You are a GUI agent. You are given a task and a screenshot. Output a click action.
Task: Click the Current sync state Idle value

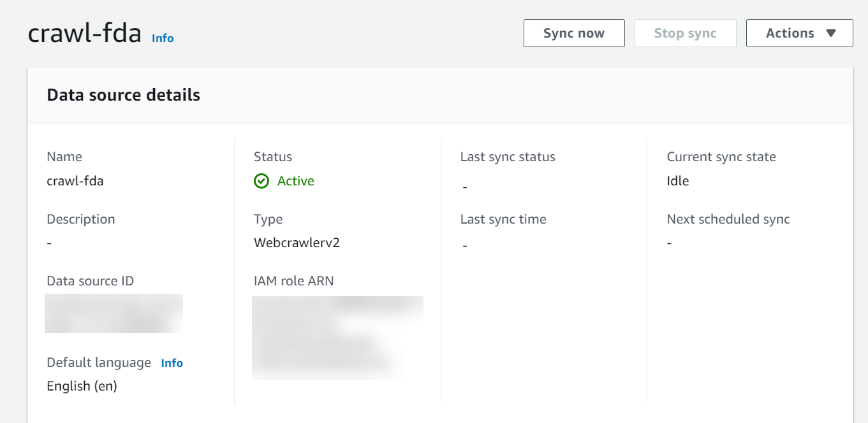tap(677, 180)
